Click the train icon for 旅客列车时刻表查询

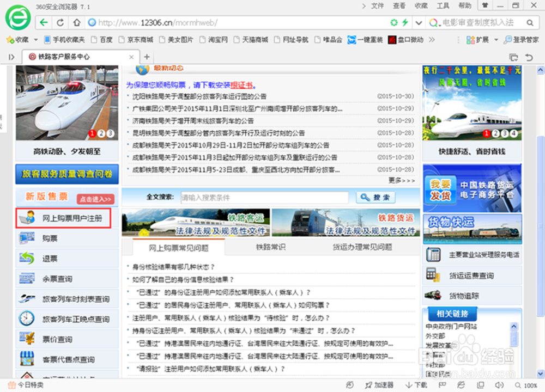27,298
